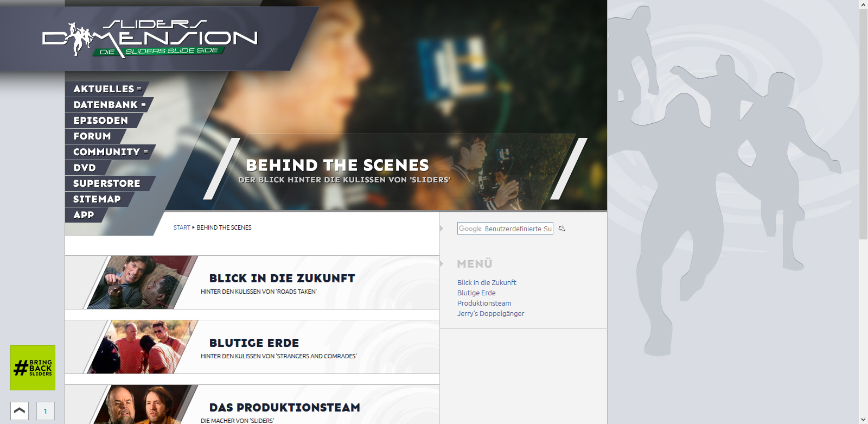Click the browser scrollbar down arrow
Viewport: 868px width, 424px height.
tap(863, 420)
